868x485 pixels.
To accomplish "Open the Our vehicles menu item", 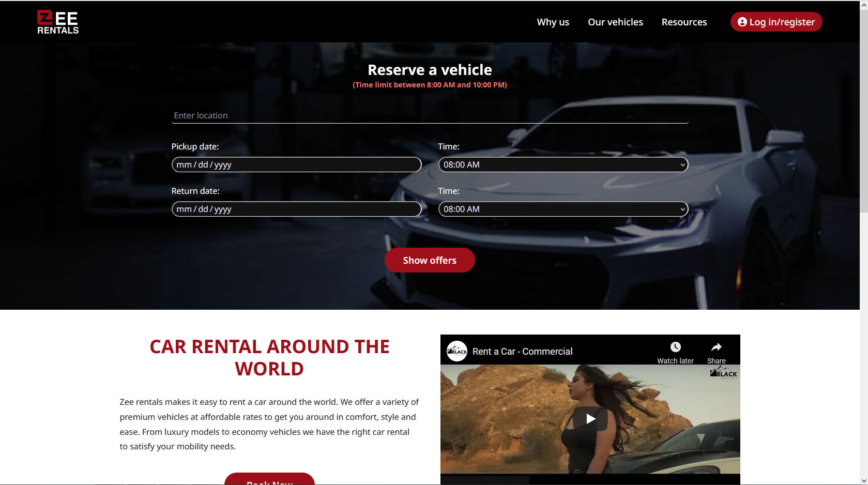I will point(615,22).
